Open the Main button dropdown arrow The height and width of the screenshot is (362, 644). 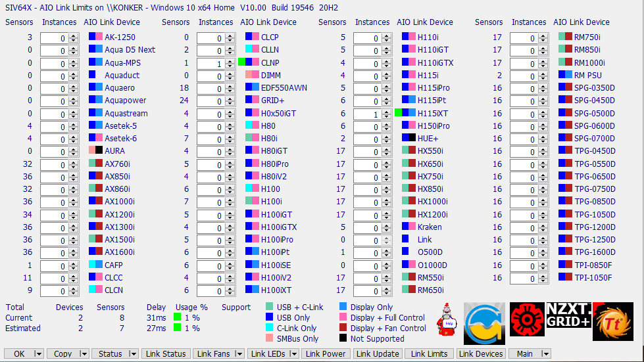point(545,354)
